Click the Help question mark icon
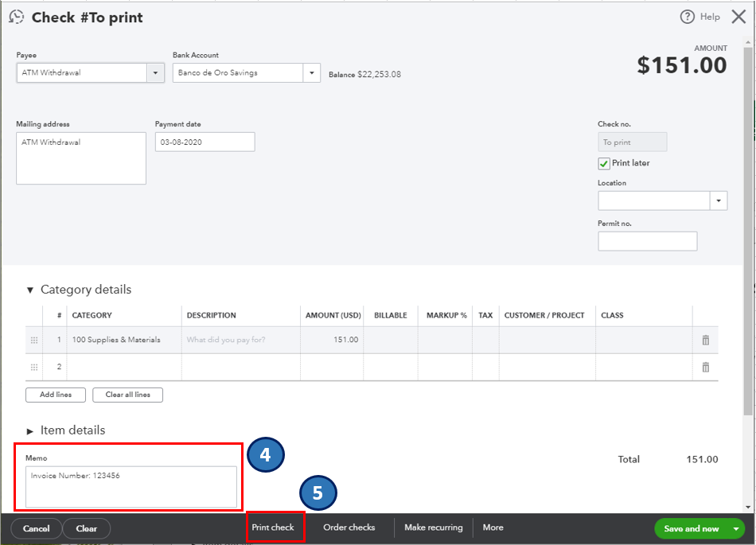The image size is (756, 545). click(x=688, y=17)
